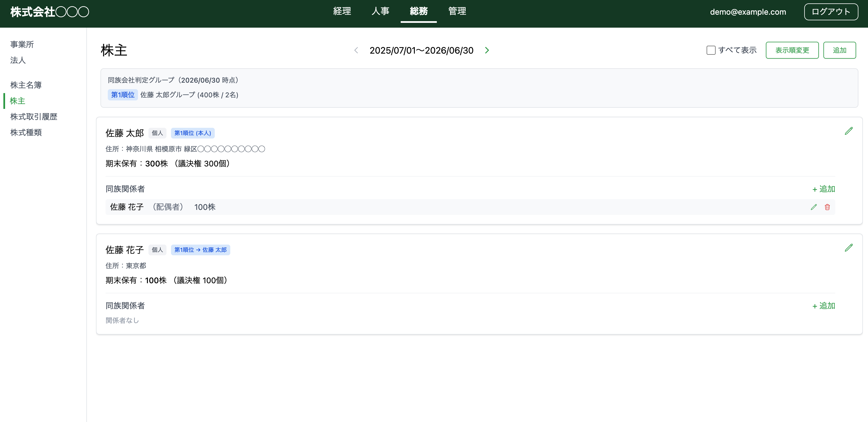Add a relative under 佐藤 太郎

pos(823,189)
